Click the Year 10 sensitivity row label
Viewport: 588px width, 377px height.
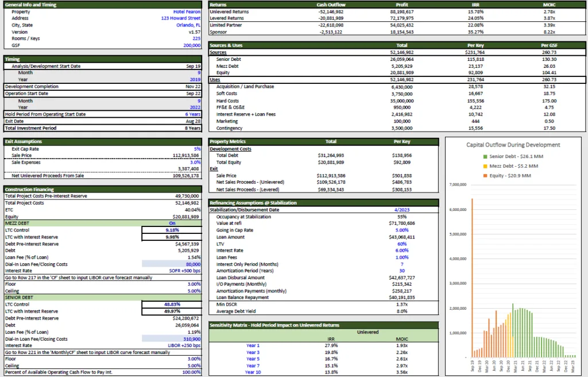253,372
